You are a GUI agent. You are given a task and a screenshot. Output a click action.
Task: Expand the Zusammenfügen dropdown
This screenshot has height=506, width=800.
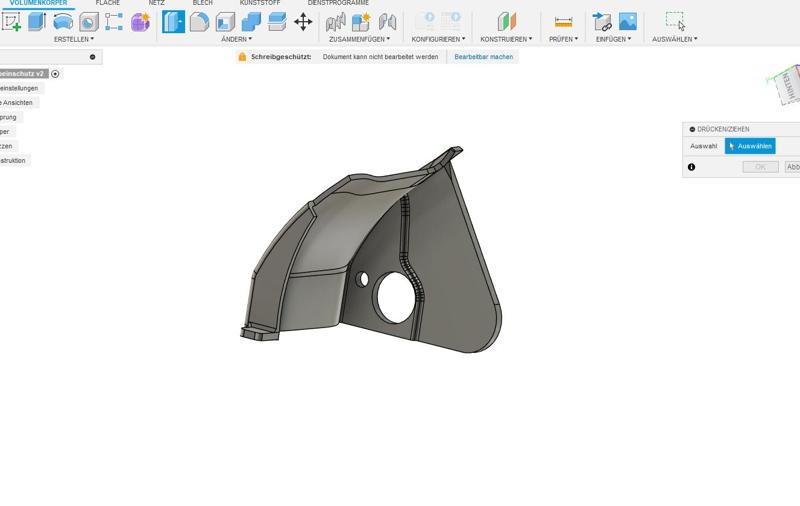coord(359,39)
